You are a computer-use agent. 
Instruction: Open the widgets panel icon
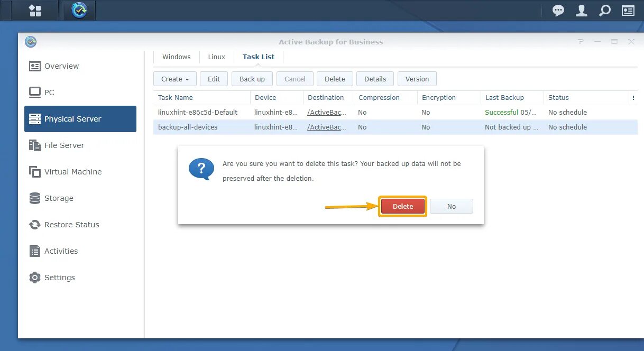tap(628, 11)
